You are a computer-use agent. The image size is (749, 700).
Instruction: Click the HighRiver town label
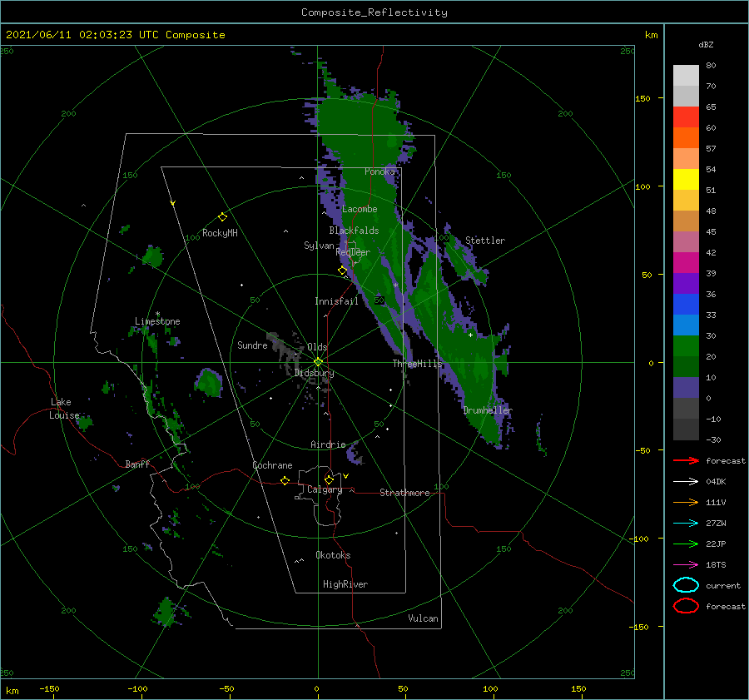tap(345, 584)
